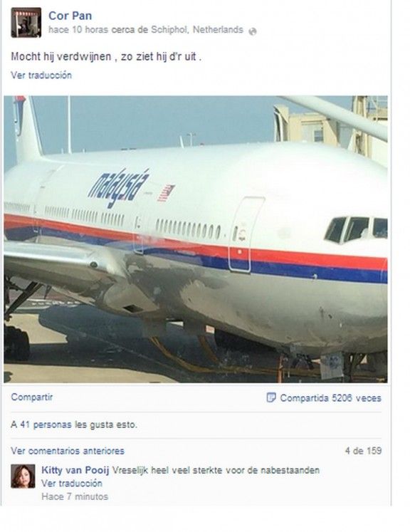Click the 'hace 10 horas' post timestamp
The image size is (410, 532).
click(78, 30)
